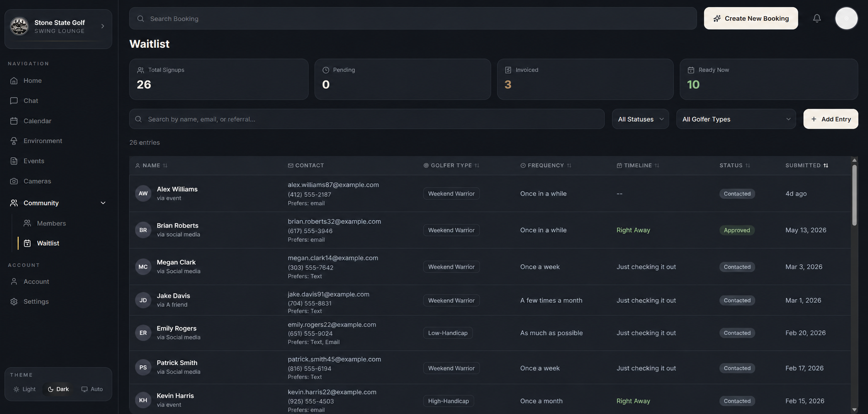The height and width of the screenshot is (414, 868).
Task: Click the Calendar sidebar icon
Action: point(14,121)
